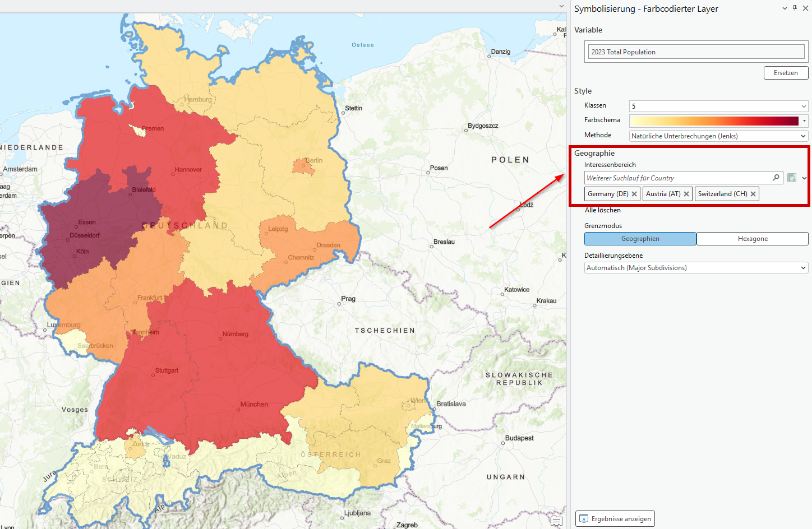Click the Hannover label on the map
Image resolution: width=812 pixels, height=529 pixels.
click(x=188, y=169)
